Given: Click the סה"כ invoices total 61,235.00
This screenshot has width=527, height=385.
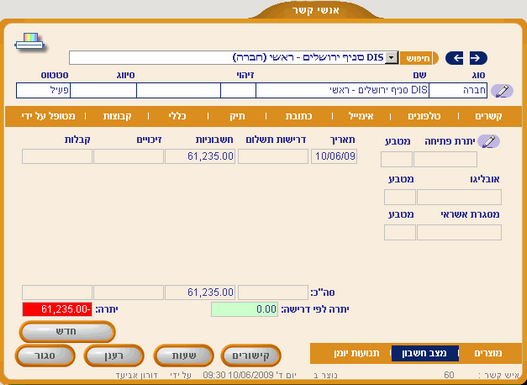Looking at the screenshot, I should click(x=200, y=292).
